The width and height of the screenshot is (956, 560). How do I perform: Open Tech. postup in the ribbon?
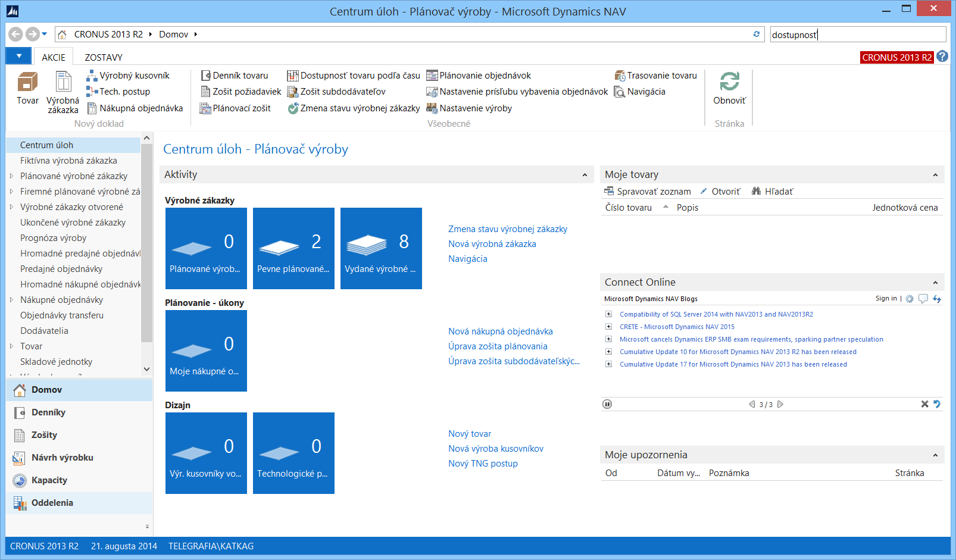pyautogui.click(x=118, y=92)
